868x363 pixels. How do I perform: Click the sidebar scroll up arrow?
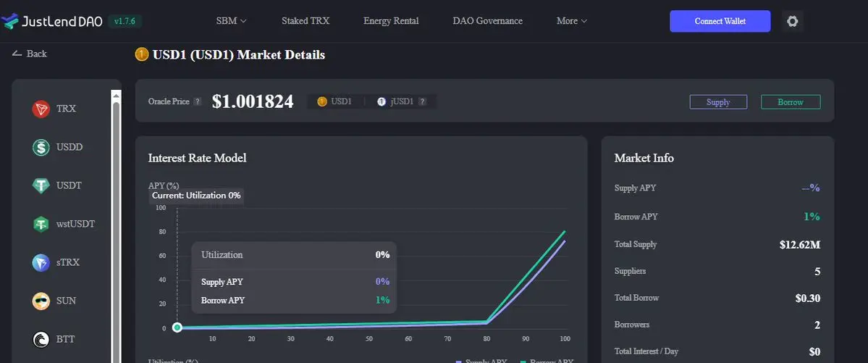pos(117,96)
